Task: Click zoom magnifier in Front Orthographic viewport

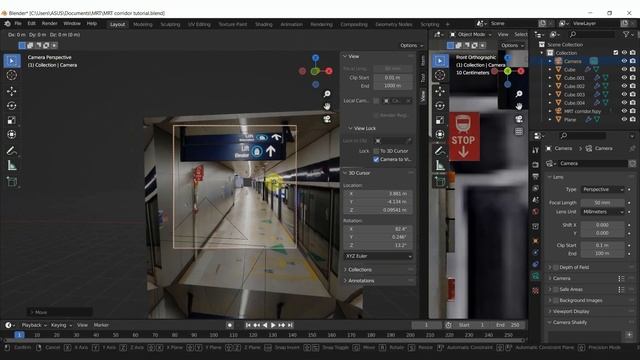Action: pos(519,94)
